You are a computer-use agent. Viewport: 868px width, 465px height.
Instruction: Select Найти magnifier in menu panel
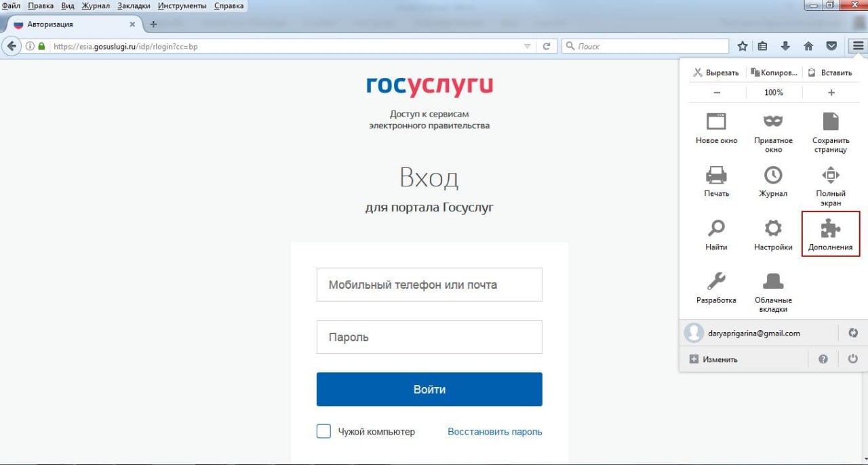716,235
